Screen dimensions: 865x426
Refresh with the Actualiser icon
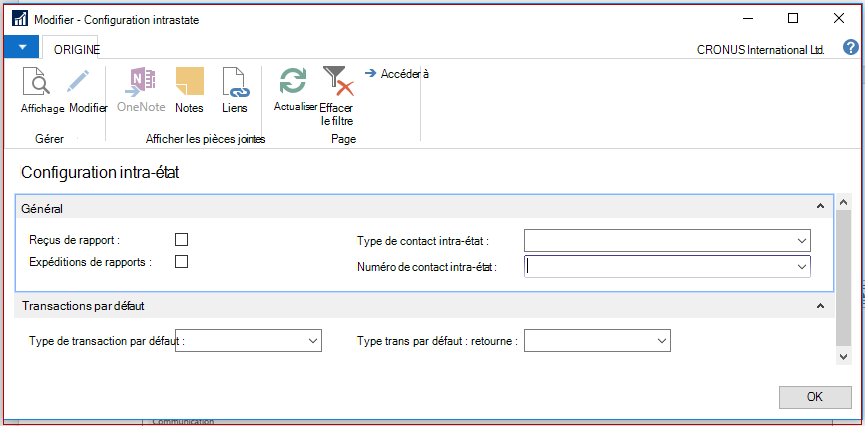293,81
